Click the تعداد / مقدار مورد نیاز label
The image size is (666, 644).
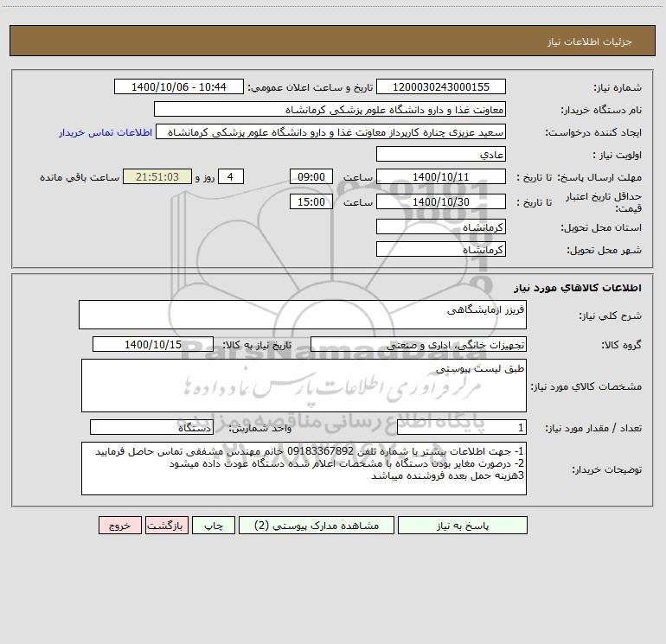pos(593,429)
